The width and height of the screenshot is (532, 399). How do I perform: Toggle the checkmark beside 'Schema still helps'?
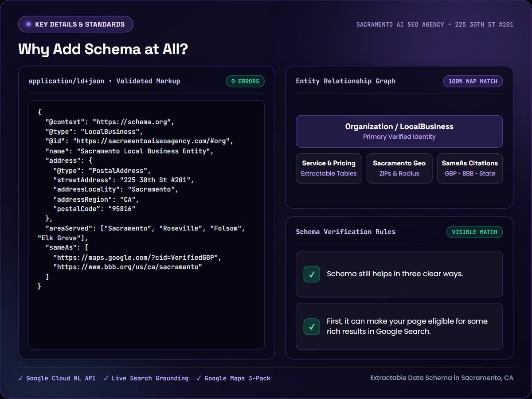312,274
